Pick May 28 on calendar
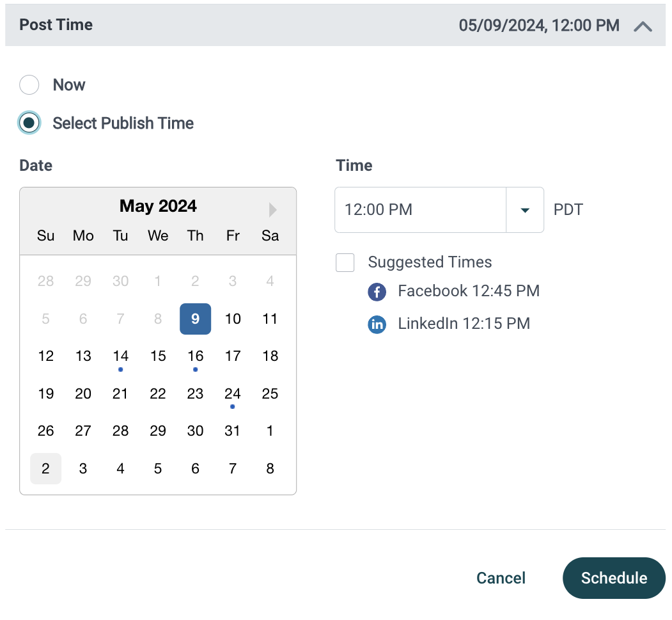Viewport: 672px width, 620px height. click(120, 431)
